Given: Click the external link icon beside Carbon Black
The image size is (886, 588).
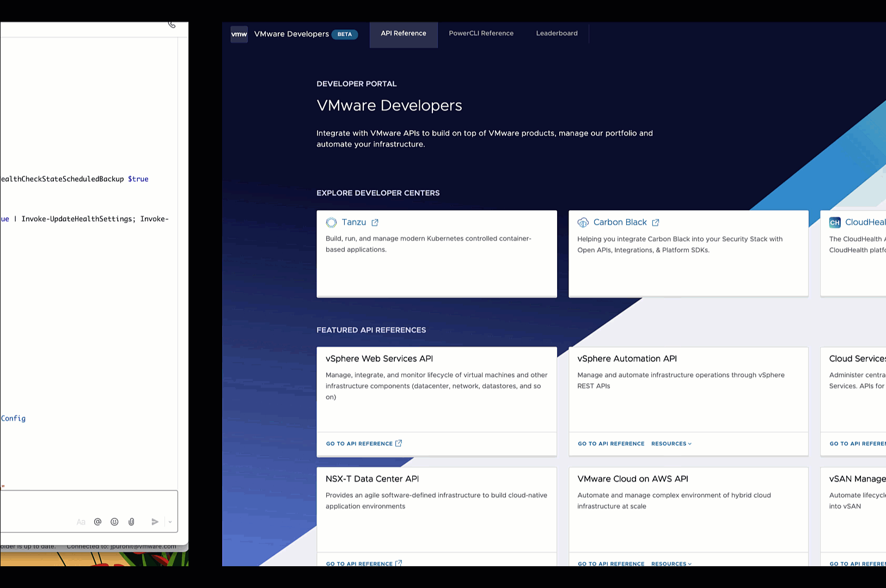Looking at the screenshot, I should pyautogui.click(x=656, y=222).
